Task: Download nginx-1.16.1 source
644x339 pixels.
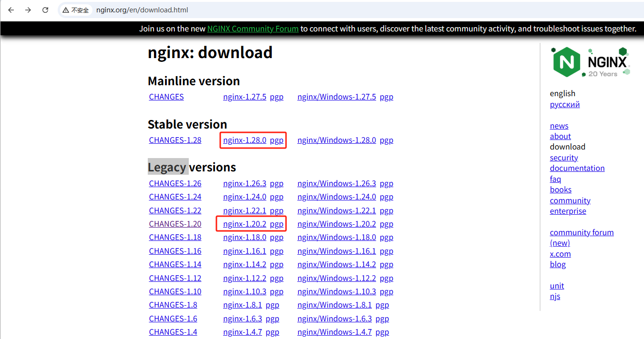Action: (245, 251)
